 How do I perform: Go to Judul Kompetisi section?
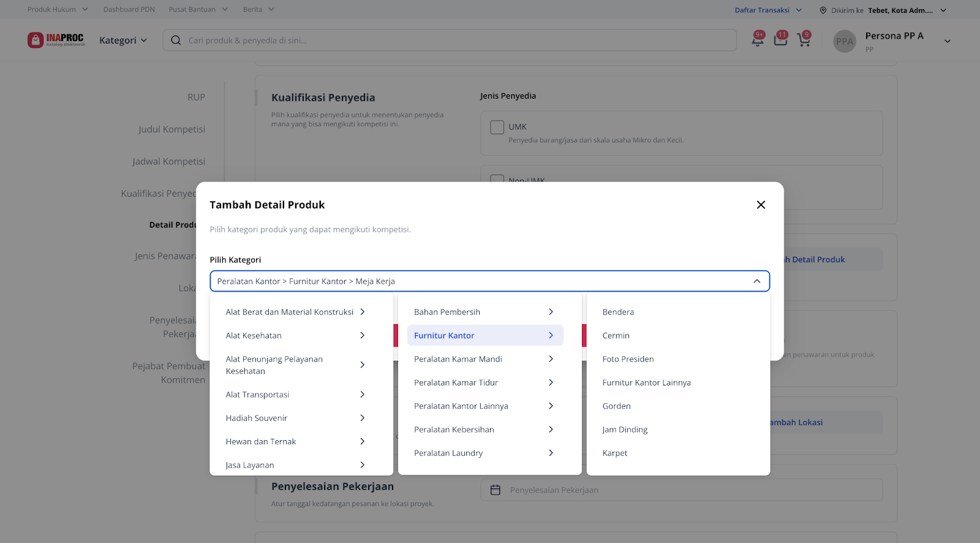click(x=171, y=129)
